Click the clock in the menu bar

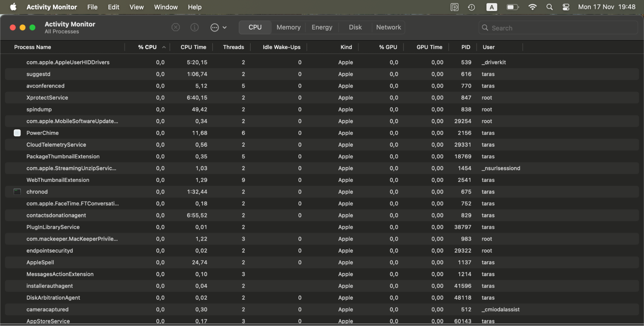[606, 7]
